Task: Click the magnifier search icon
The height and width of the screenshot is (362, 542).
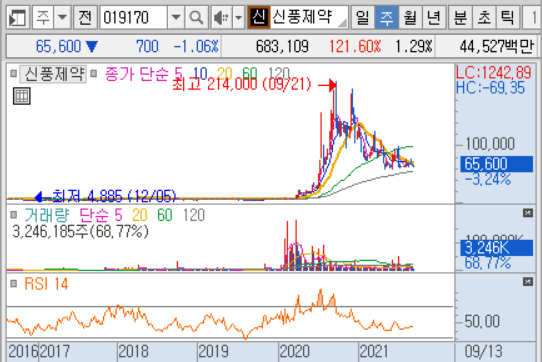Action: click(x=196, y=17)
